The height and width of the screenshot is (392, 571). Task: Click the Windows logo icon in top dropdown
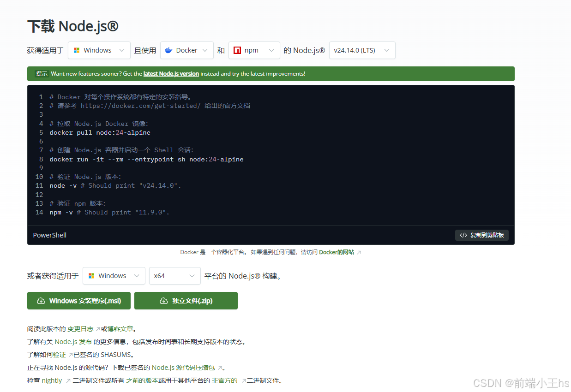77,50
